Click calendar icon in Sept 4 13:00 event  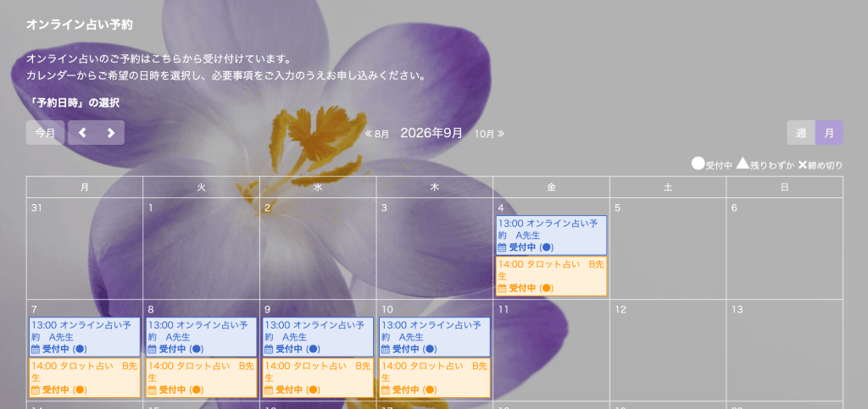pos(502,247)
